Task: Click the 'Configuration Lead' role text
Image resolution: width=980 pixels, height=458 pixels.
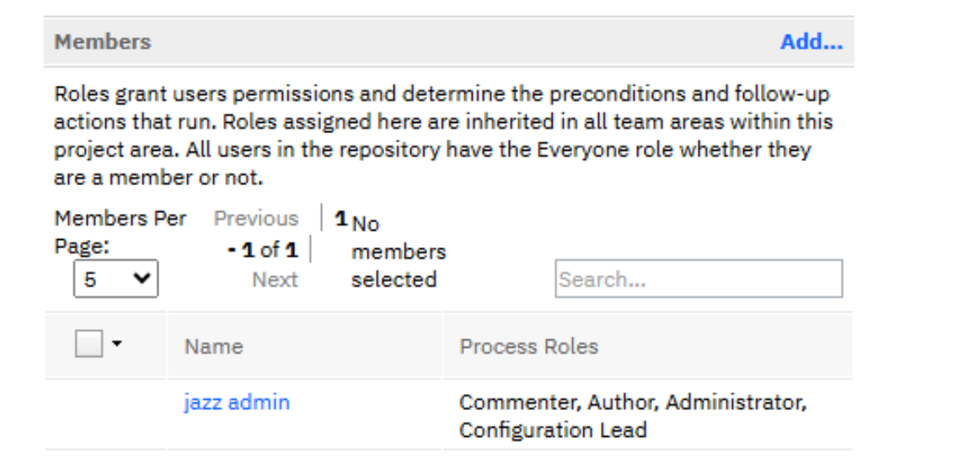Action: pos(553,430)
